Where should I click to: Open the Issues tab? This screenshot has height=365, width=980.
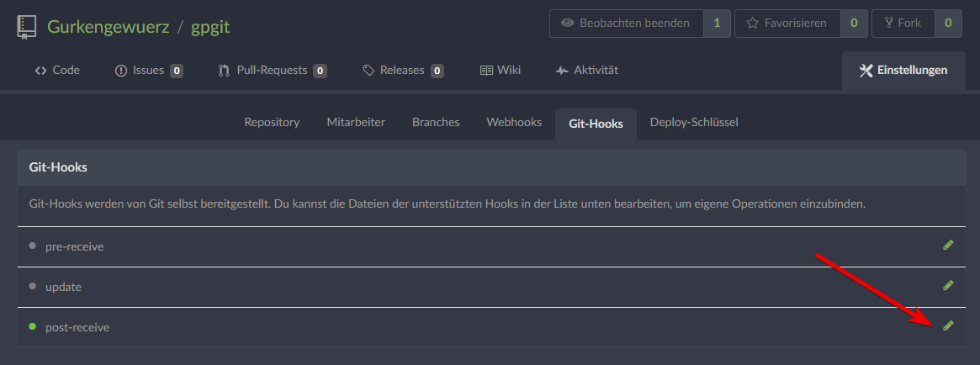click(149, 71)
